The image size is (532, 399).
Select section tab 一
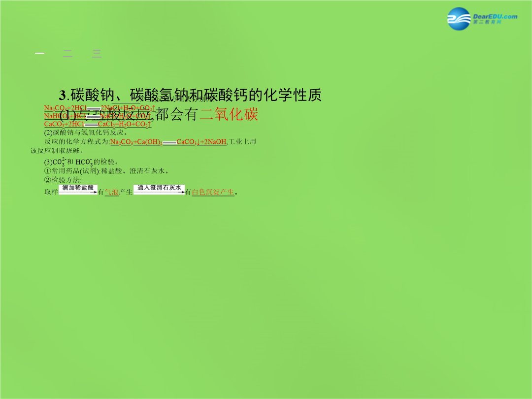(40, 53)
